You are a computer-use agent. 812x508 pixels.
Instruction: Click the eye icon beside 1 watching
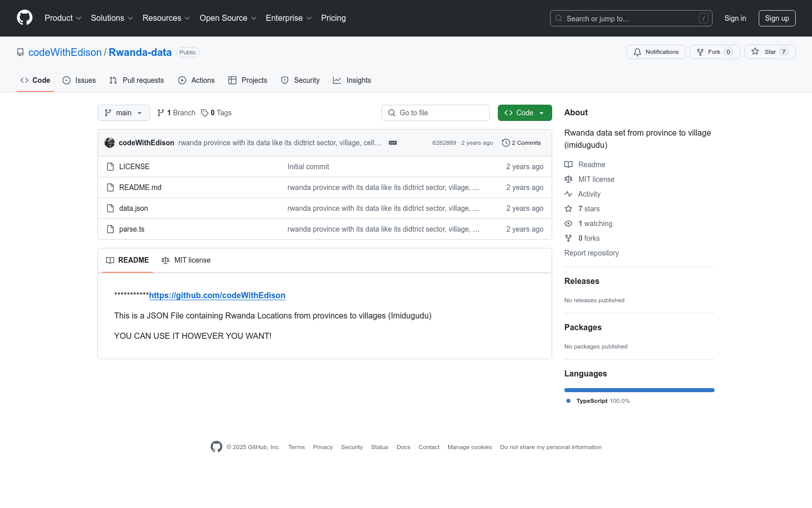click(568, 224)
